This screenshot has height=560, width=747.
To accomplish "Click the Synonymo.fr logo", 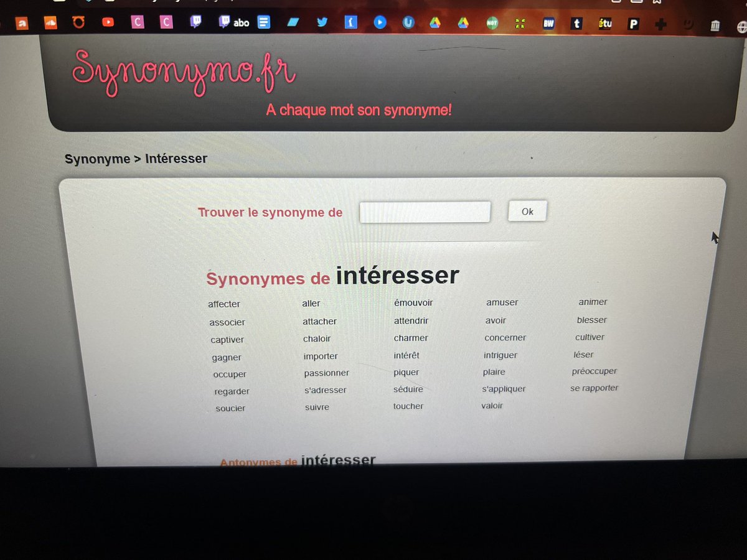I will [x=184, y=72].
